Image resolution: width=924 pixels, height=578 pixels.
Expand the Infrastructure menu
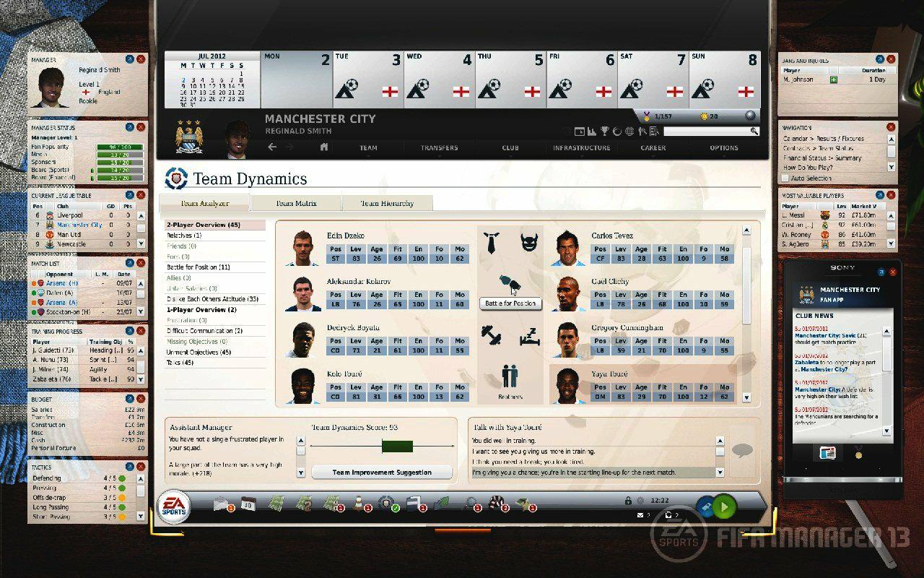[x=581, y=148]
